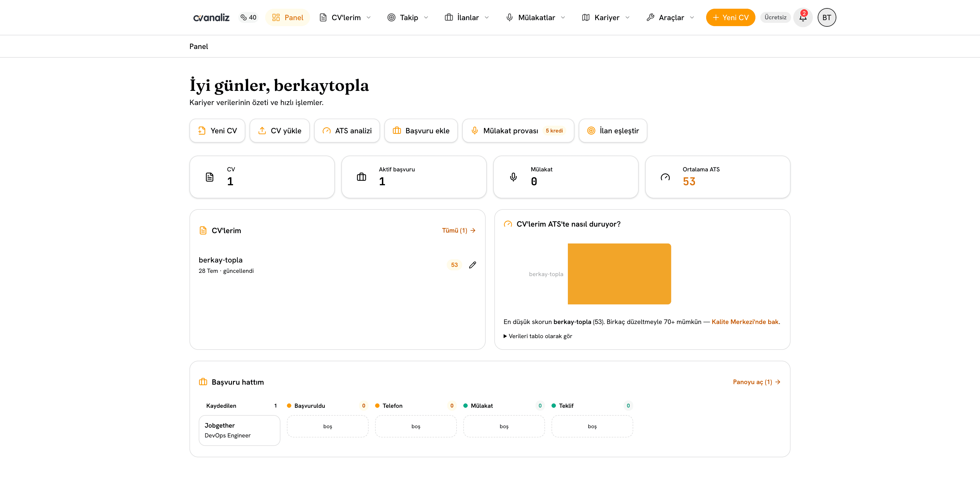Expand the Kariyer dropdown chevron

(x=628, y=17)
